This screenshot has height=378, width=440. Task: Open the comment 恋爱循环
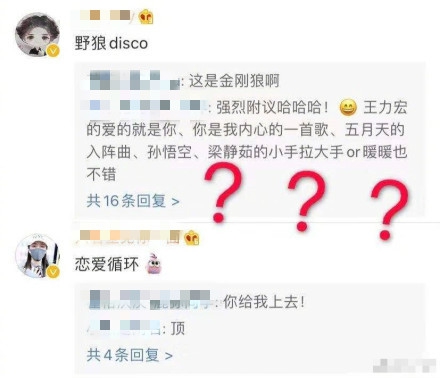click(x=107, y=264)
